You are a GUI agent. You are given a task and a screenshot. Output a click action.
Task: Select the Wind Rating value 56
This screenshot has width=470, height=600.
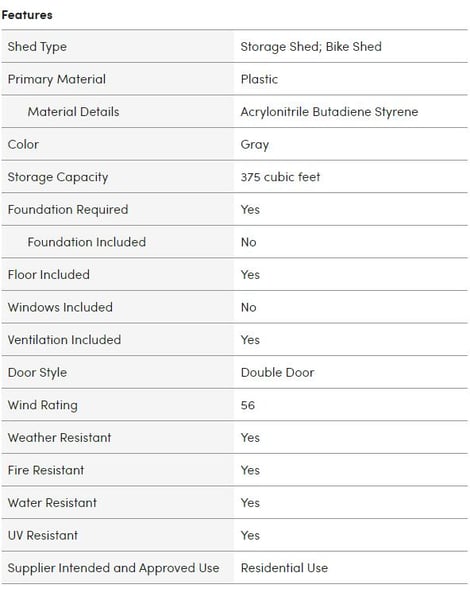(x=248, y=405)
